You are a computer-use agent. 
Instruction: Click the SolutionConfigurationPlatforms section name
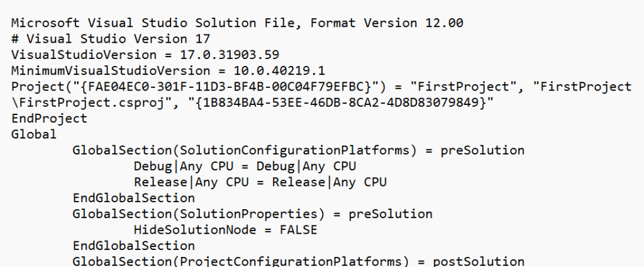pos(295,151)
